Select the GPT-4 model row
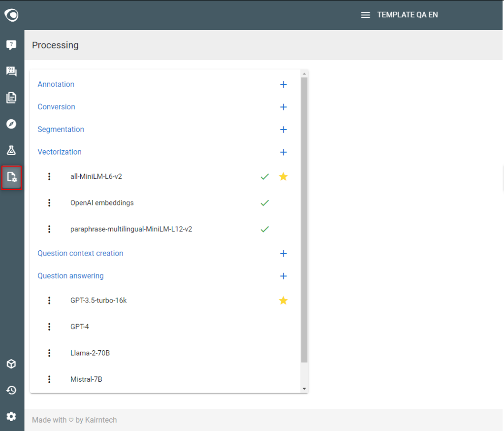This screenshot has width=504, height=431. tap(165, 327)
